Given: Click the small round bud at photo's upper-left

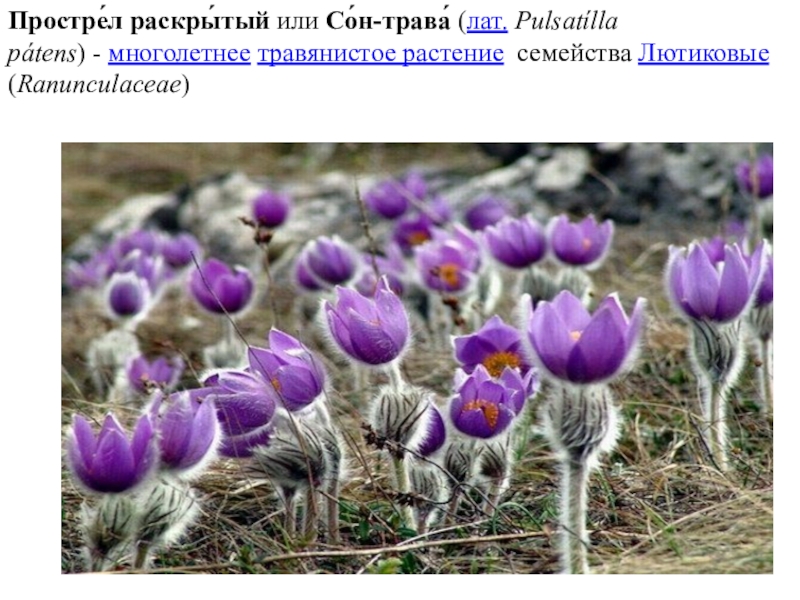Looking at the screenshot, I should click(270, 209).
